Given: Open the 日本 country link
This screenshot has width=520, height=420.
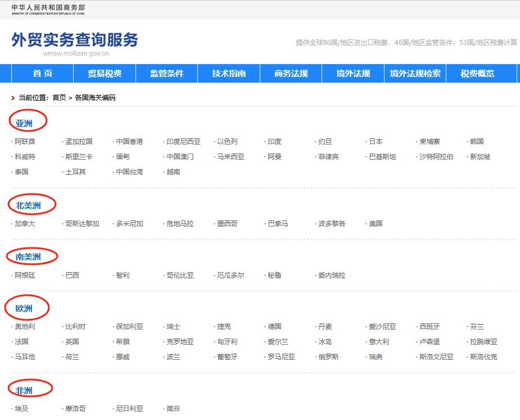Looking at the screenshot, I should [376, 141].
